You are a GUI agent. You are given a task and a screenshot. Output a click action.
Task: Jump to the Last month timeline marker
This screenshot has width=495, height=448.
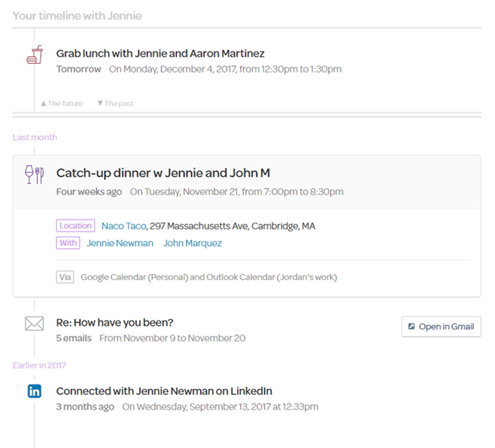35,137
